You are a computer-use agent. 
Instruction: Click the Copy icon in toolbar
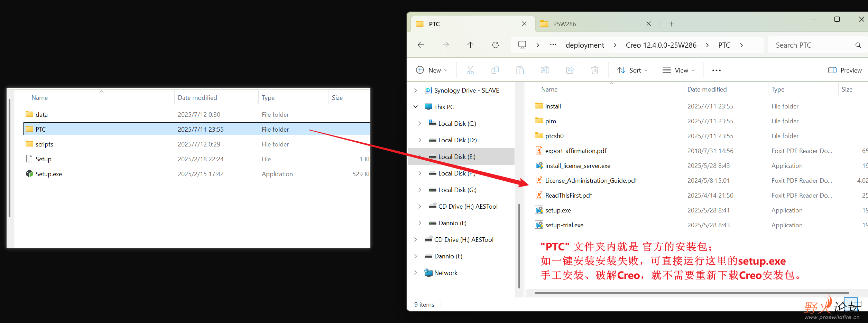point(495,70)
